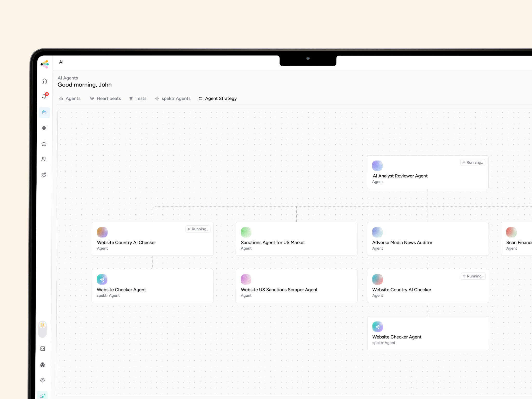This screenshot has height=399, width=532.
Task: Click the rocket icon at sidebar bottom
Action: (43, 395)
